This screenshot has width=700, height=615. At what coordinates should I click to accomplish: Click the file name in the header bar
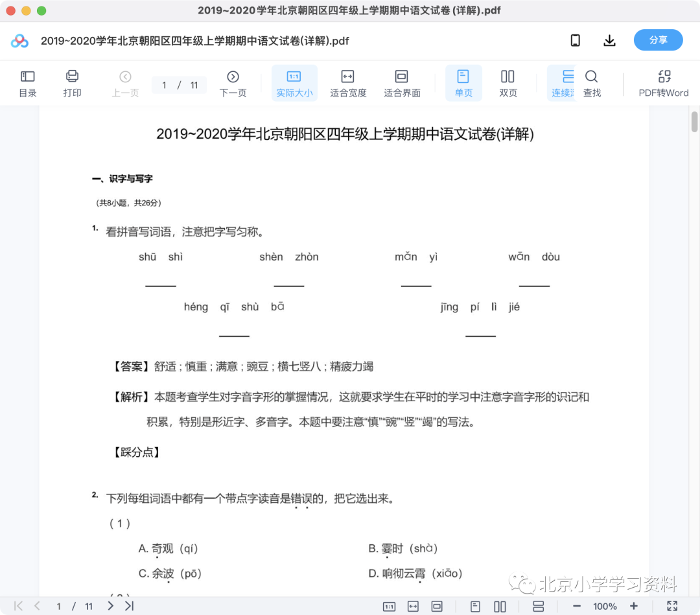point(194,41)
